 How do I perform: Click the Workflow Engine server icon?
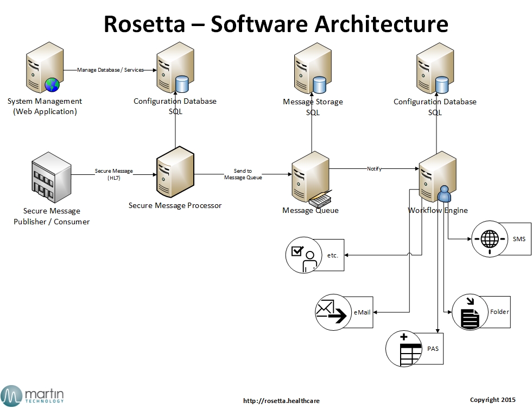[x=438, y=177]
